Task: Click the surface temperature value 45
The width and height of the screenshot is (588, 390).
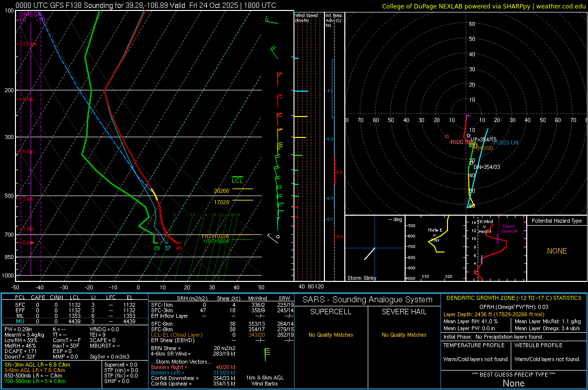Action: tap(179, 248)
